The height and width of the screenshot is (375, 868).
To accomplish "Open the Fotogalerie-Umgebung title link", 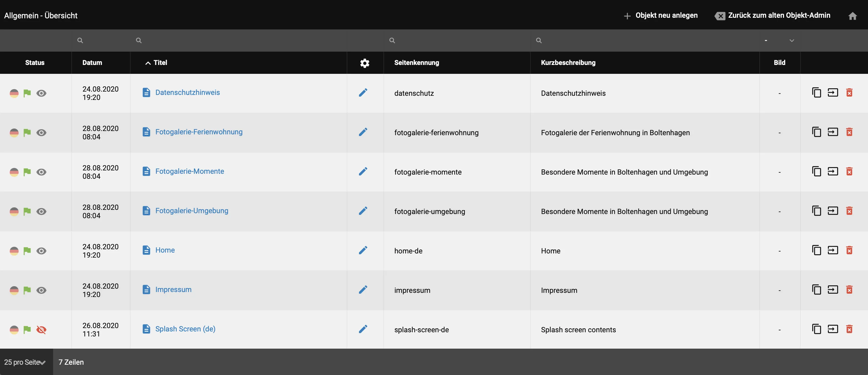I will 192,210.
